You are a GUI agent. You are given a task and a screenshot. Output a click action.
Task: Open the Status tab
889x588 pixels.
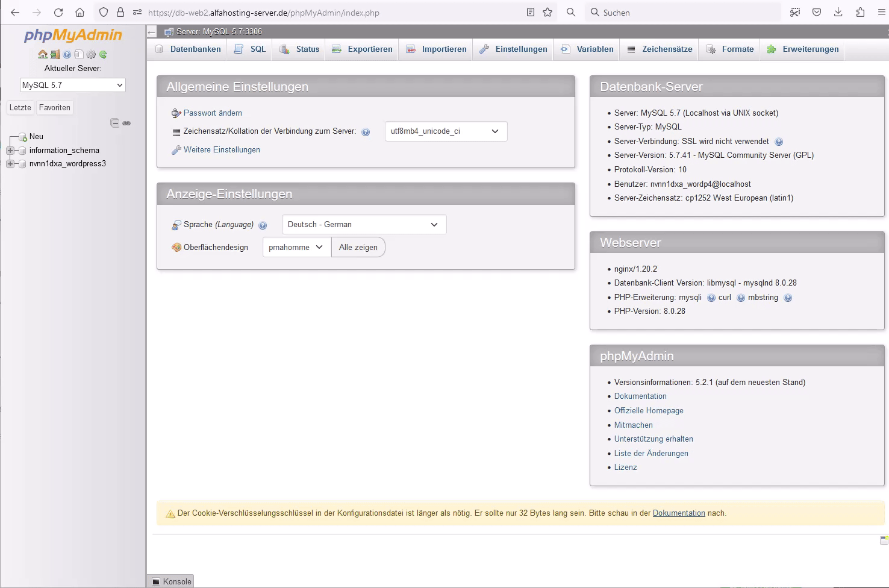[x=299, y=49]
